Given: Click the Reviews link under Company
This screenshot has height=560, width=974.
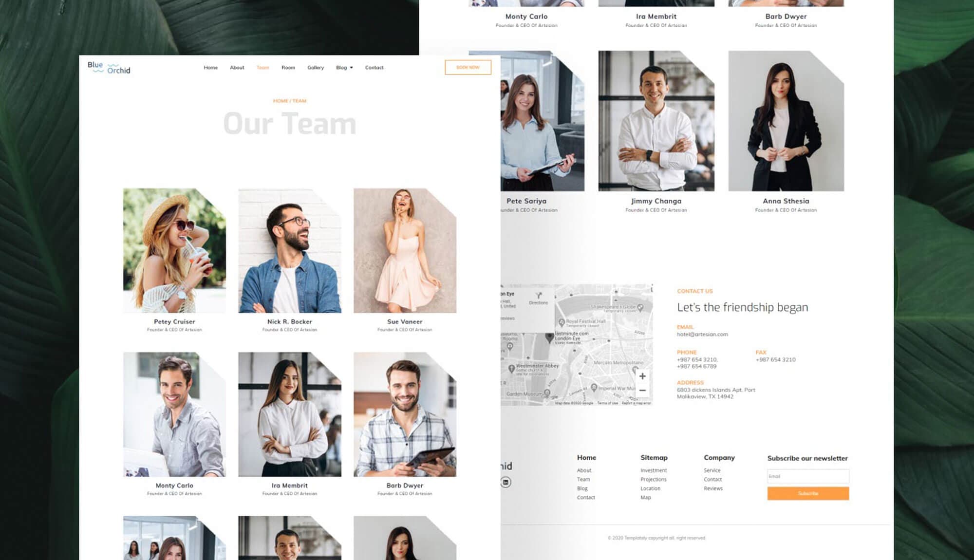Looking at the screenshot, I should click(712, 488).
